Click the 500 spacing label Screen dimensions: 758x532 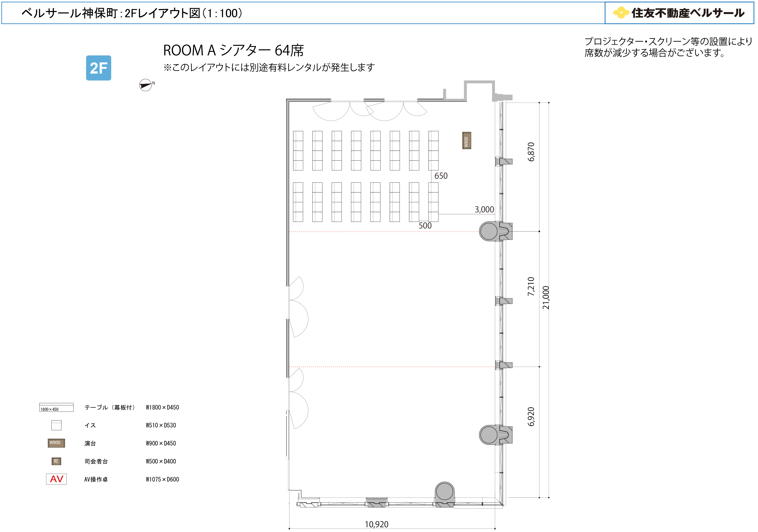[x=425, y=225]
